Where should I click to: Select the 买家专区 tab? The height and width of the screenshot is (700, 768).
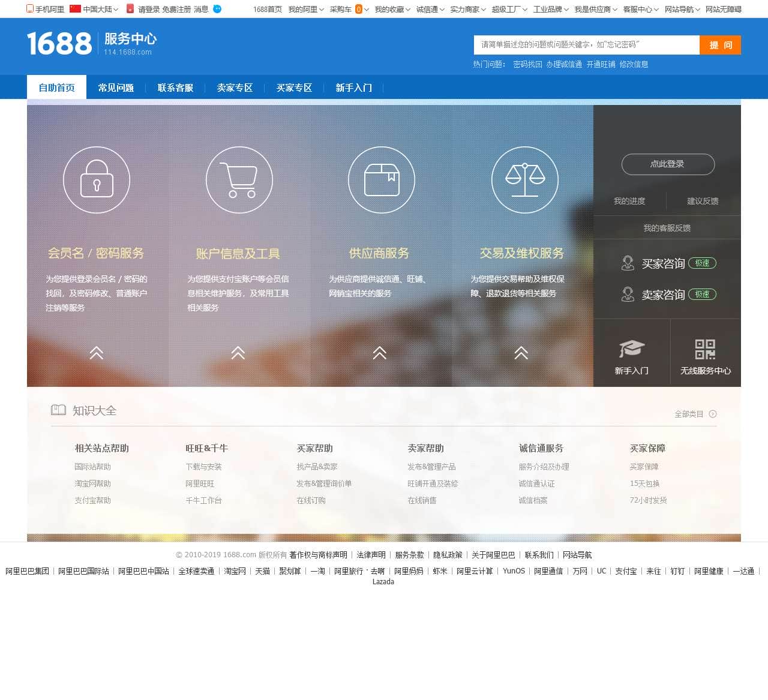click(294, 88)
